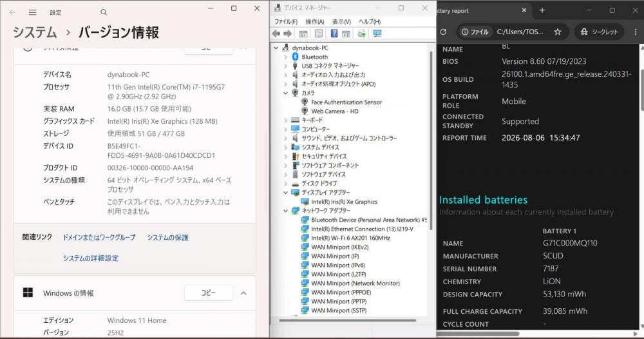Bookmark this page with the star icon

[557, 32]
